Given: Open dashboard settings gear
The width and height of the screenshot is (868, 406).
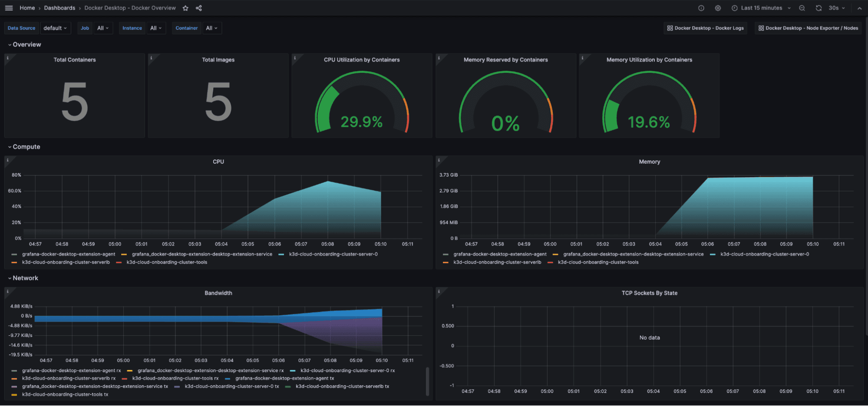Looking at the screenshot, I should (718, 8).
